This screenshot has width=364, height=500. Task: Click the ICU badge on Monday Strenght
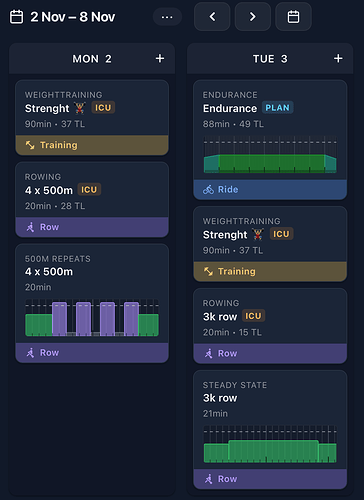[x=103, y=108]
